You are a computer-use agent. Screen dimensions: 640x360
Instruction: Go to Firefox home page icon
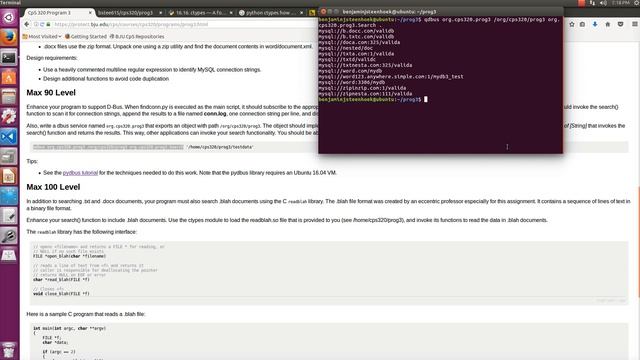[x=607, y=24]
